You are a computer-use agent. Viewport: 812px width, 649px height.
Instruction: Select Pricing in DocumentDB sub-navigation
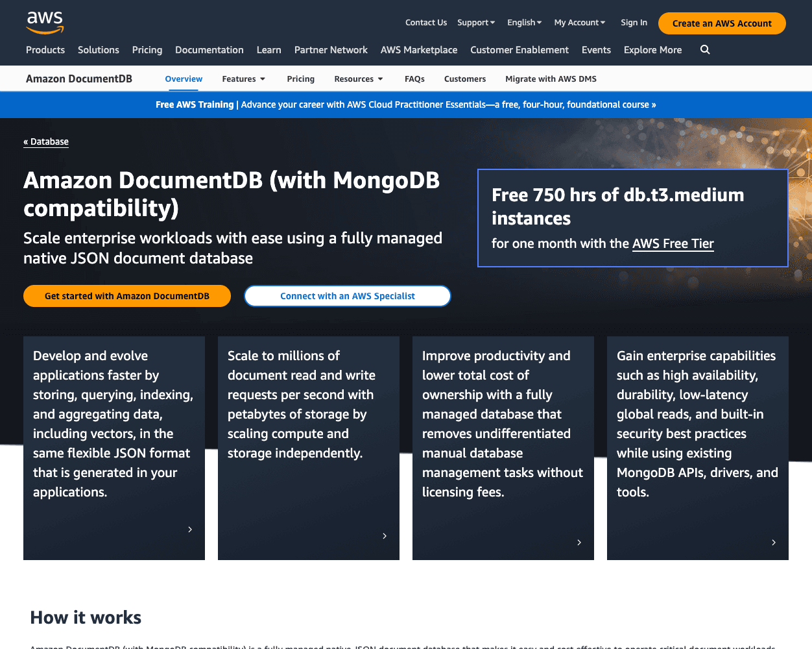click(x=301, y=79)
